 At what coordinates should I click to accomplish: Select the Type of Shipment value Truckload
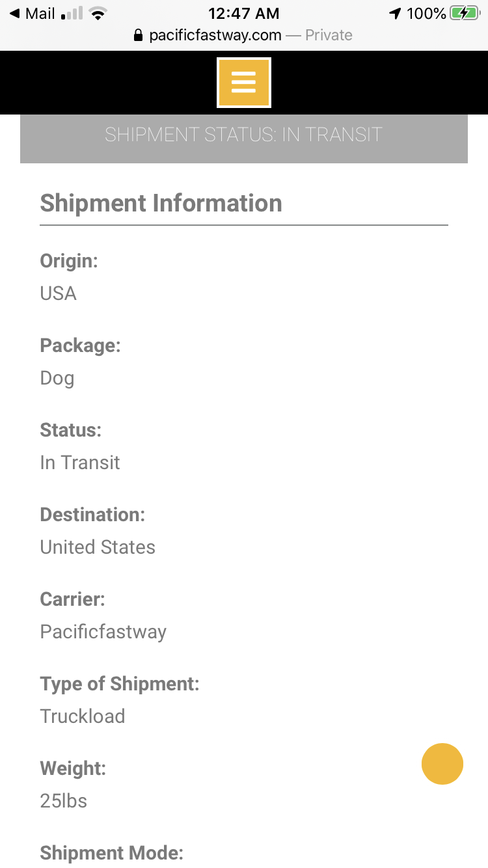point(83,716)
